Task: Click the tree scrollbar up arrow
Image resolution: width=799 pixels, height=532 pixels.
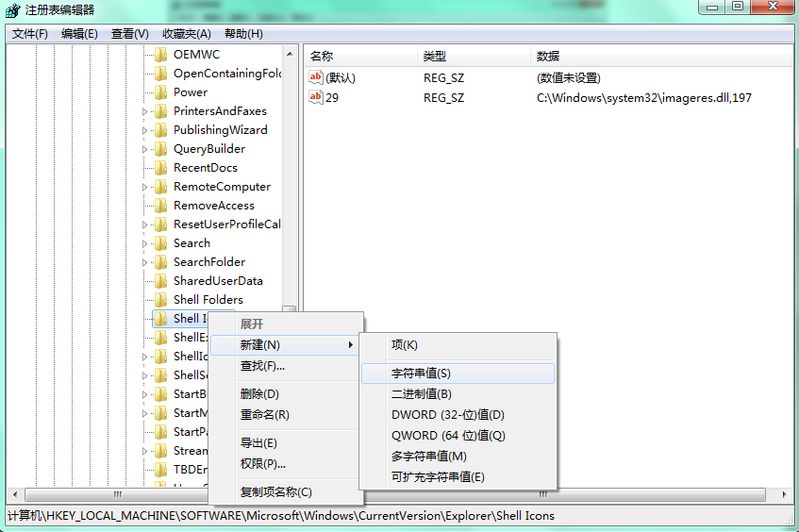Action: pos(290,54)
